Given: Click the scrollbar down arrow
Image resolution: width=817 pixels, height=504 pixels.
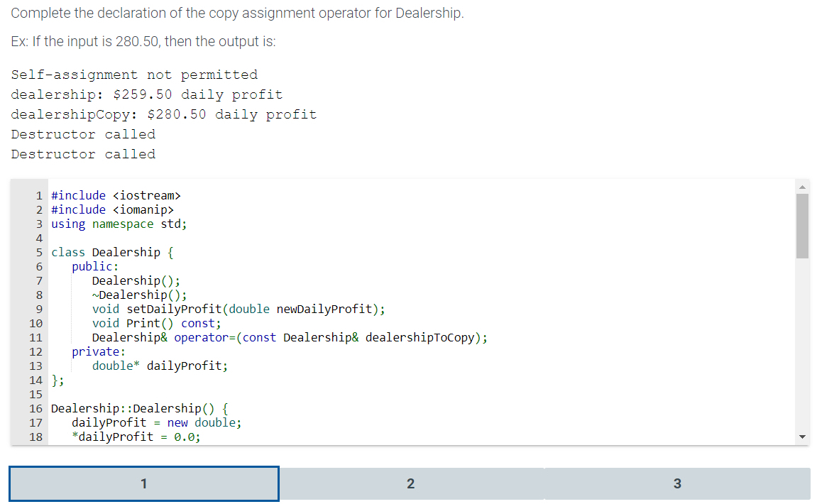Looking at the screenshot, I should 802,436.
